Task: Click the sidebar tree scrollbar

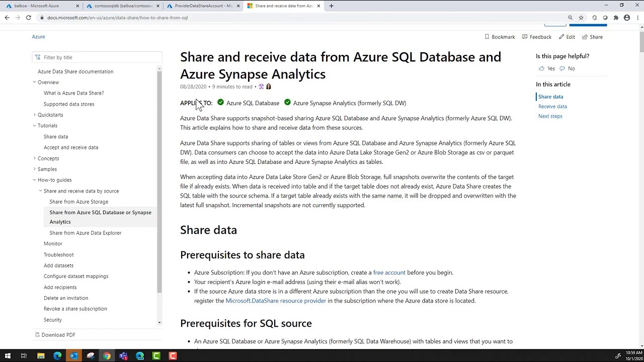Action: pos(159,181)
